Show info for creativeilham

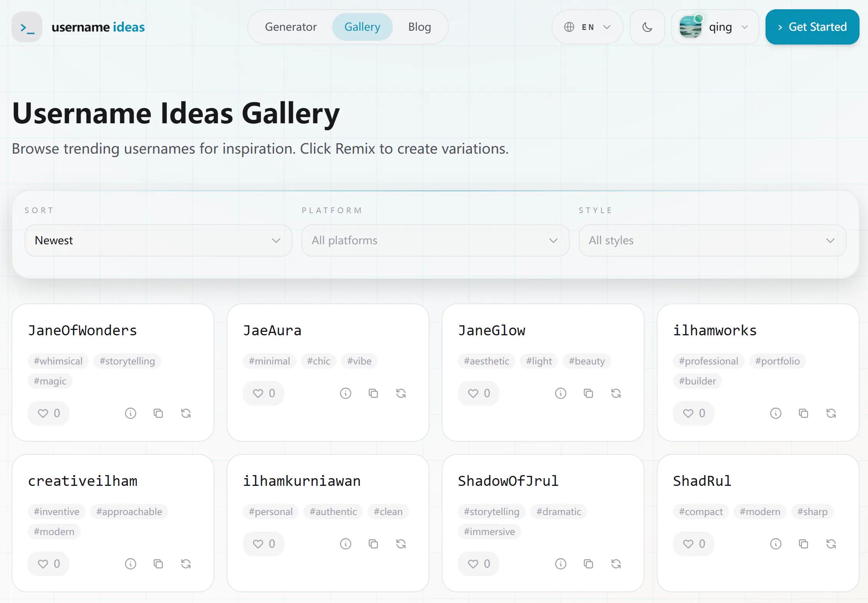click(131, 564)
